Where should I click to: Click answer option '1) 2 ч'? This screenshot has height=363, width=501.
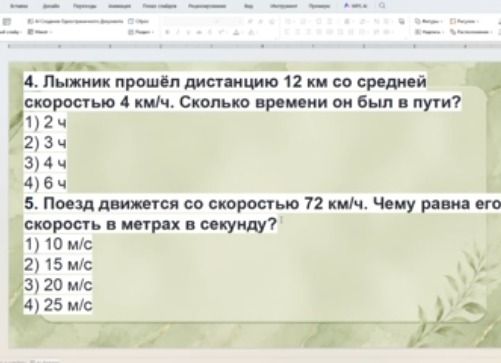(45, 122)
